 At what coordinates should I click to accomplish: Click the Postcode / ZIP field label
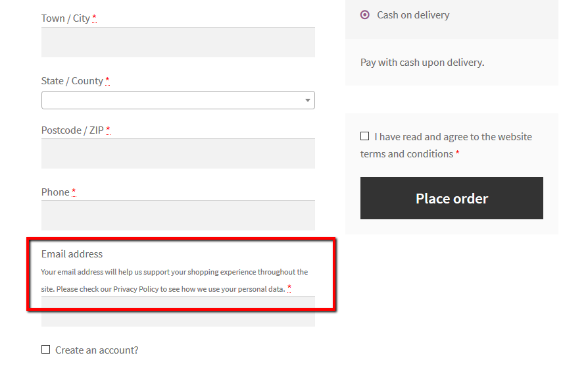pos(72,130)
